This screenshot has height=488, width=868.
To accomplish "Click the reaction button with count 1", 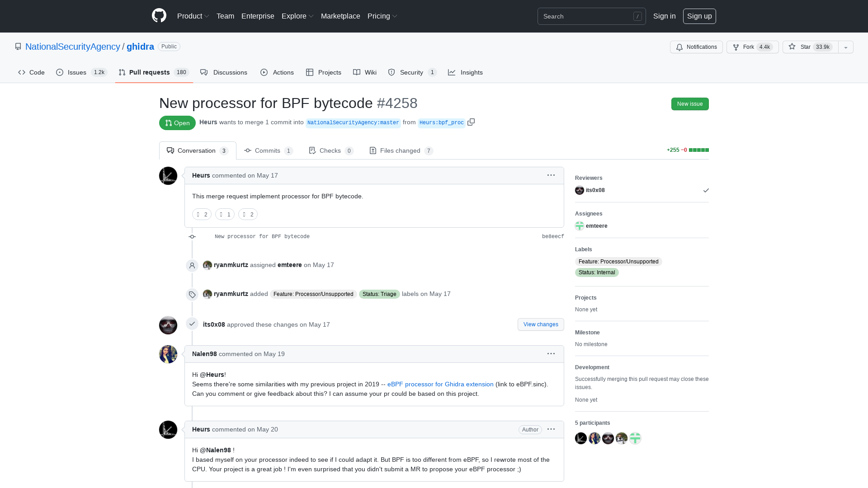I will (x=225, y=214).
